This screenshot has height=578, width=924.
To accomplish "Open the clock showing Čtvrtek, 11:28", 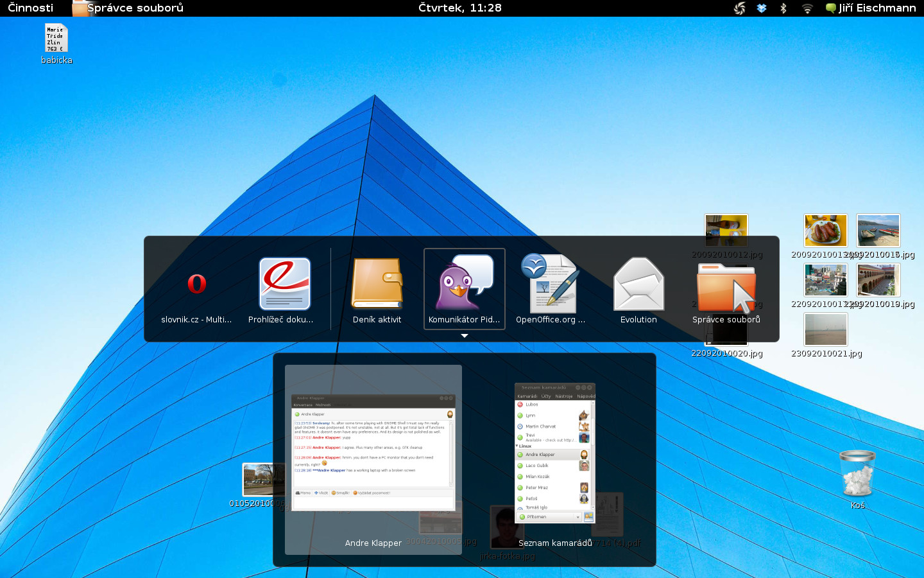I will click(x=460, y=8).
